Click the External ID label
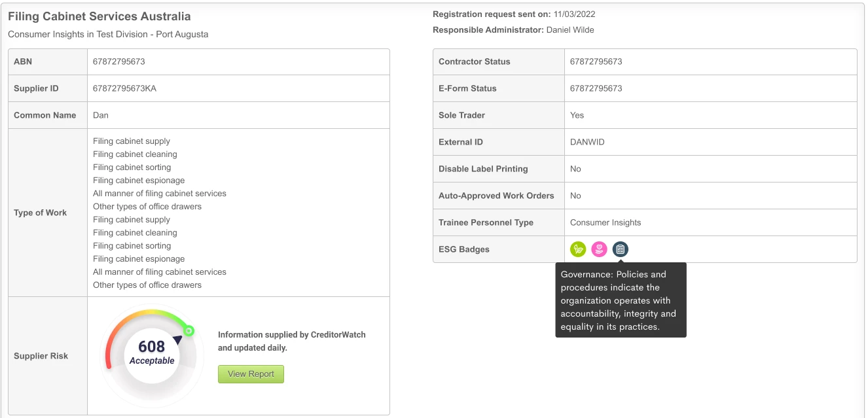 coord(460,142)
